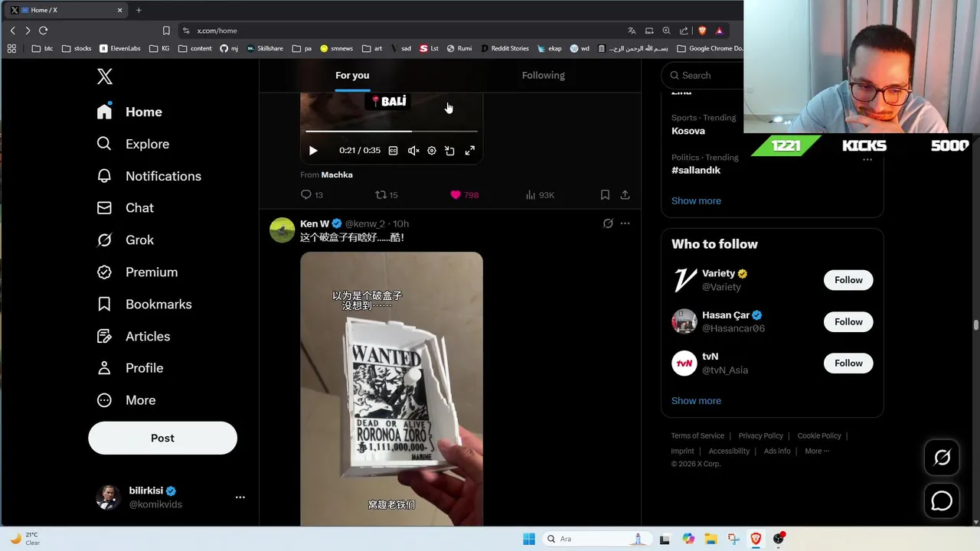This screenshot has width=980, height=551.
Task: Open Premium in the sidebar
Action: 137,272
